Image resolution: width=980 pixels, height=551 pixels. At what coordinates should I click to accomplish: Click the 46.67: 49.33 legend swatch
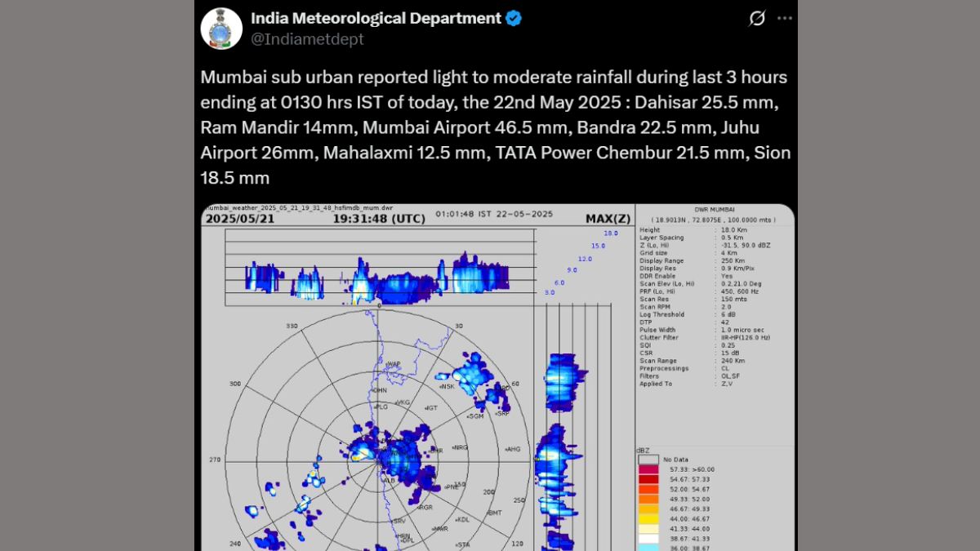tap(648, 509)
